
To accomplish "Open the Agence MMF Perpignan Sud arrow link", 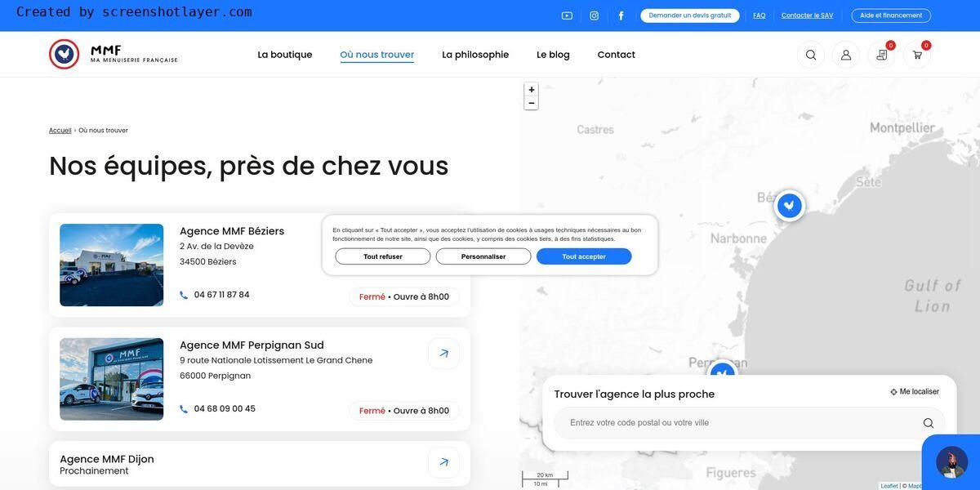I will click(x=443, y=354).
